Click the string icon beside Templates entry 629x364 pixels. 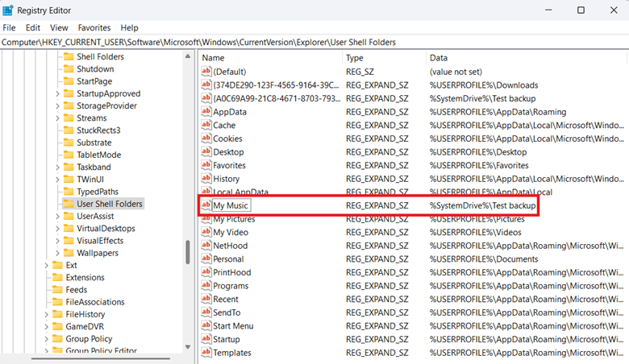click(x=206, y=353)
